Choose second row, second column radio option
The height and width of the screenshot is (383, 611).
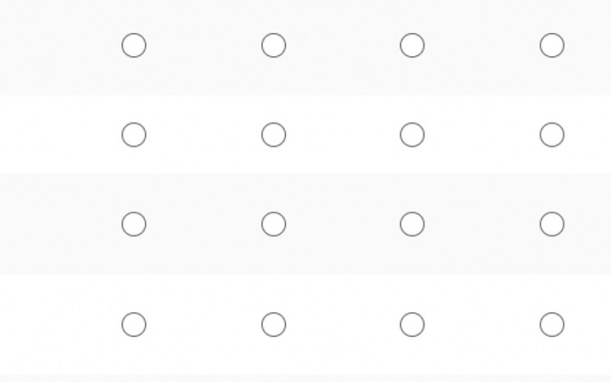click(274, 135)
